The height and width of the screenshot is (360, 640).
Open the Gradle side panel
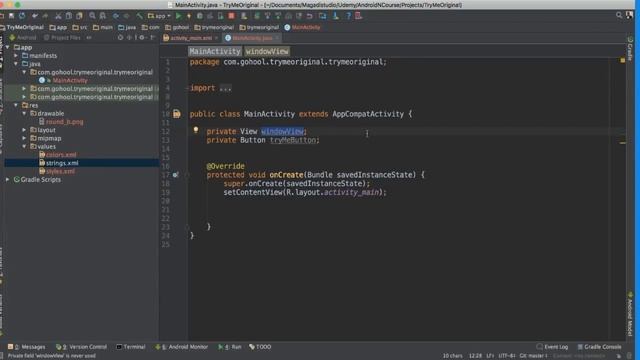tap(630, 49)
